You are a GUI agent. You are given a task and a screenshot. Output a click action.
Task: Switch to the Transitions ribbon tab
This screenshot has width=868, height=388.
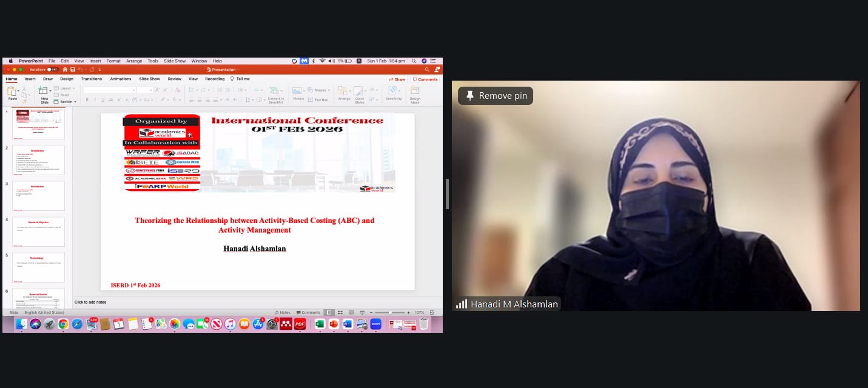point(92,79)
